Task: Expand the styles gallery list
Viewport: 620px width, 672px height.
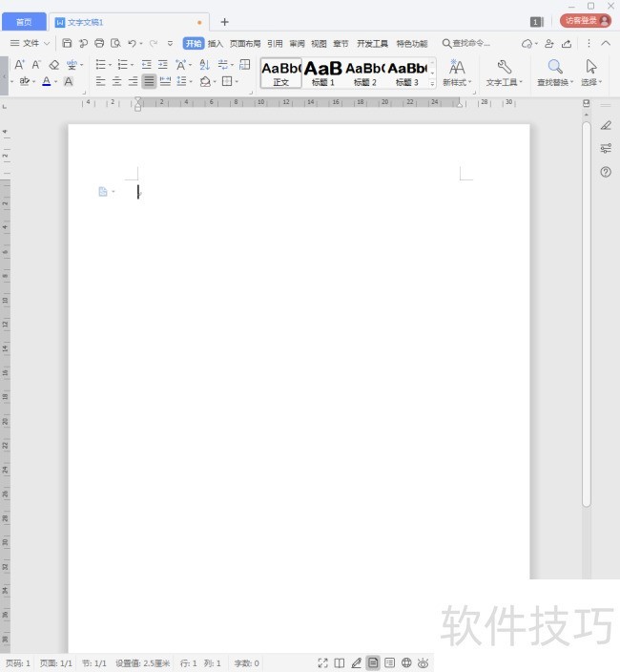Action: coord(432,84)
